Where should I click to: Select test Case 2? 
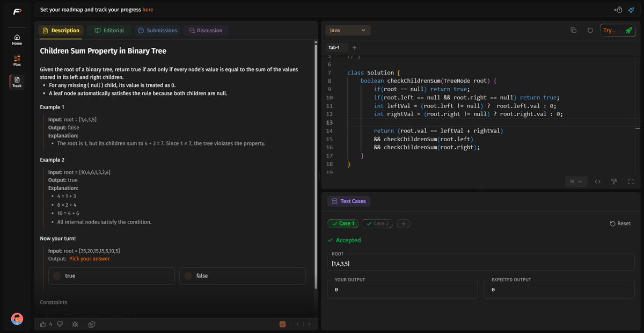coord(377,223)
